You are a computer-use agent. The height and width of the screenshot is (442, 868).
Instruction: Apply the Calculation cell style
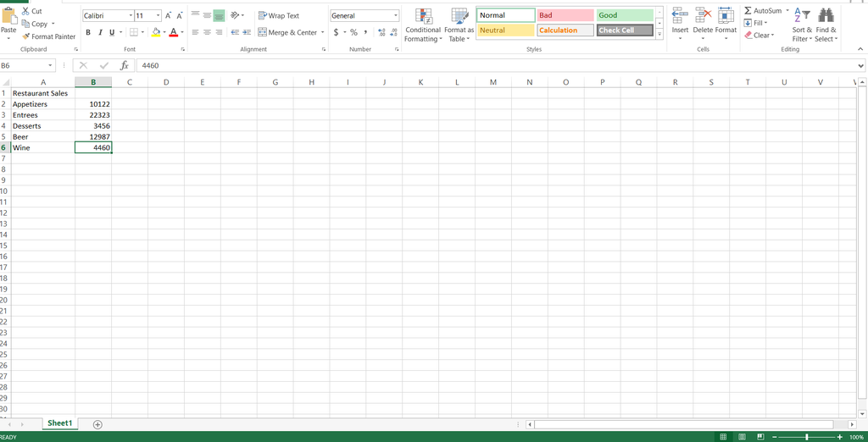565,30
